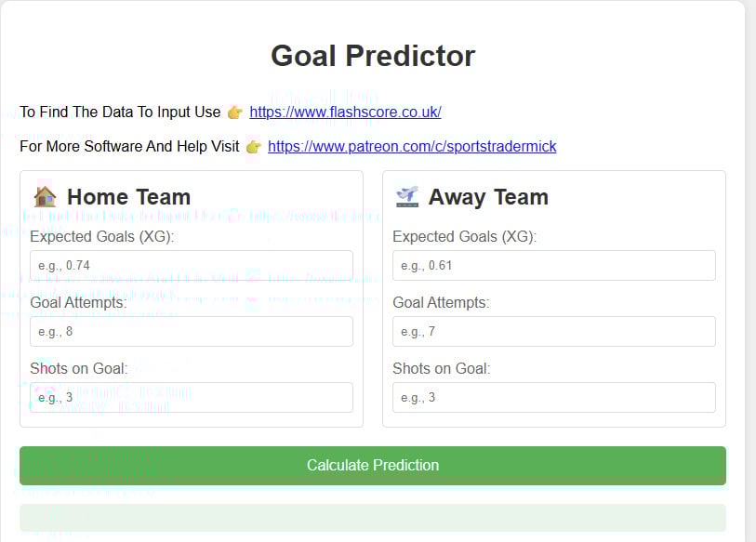Image resolution: width=756 pixels, height=542 pixels.
Task: Click into Away Team Shots on Goal field
Action: (553, 397)
